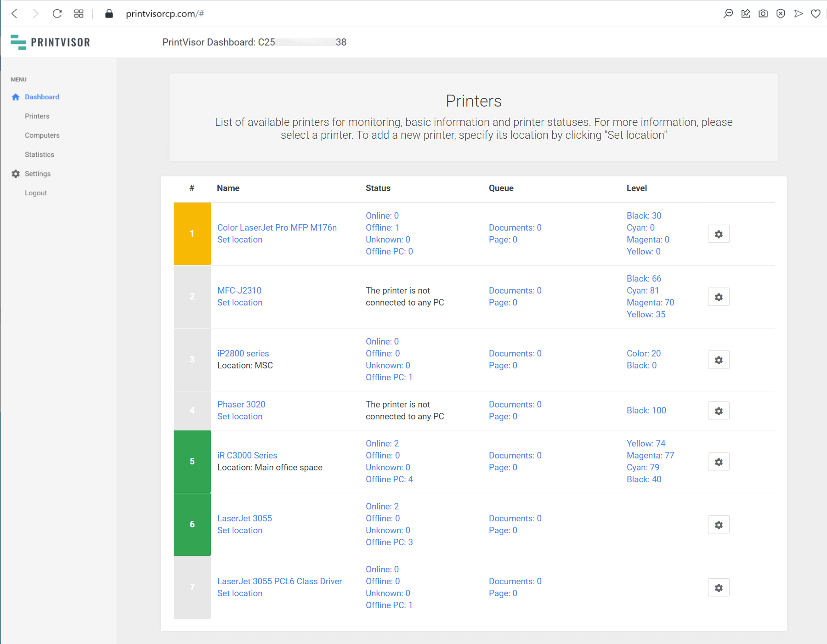
Task: Open settings gear for Color LaserJet Pro MFP M176n
Action: pos(719,234)
